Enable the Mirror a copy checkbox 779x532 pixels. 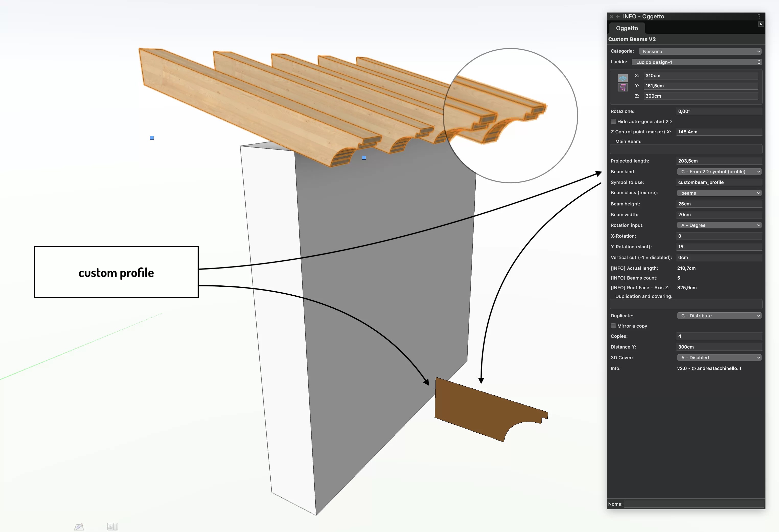coord(613,326)
